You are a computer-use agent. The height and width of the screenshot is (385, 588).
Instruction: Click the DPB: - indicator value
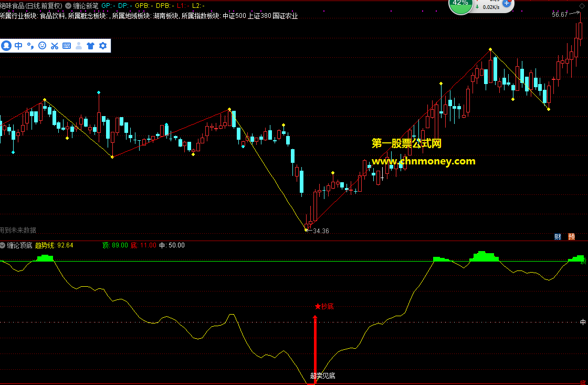[165, 6]
